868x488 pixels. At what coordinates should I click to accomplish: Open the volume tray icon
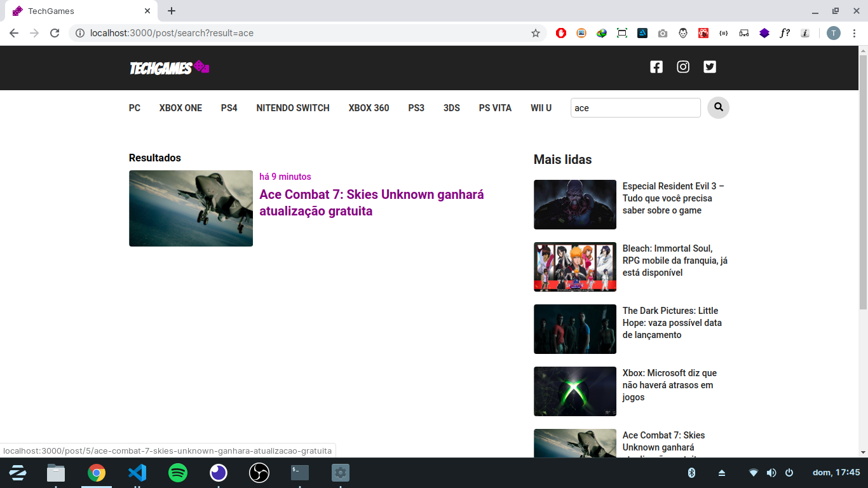[x=771, y=473]
